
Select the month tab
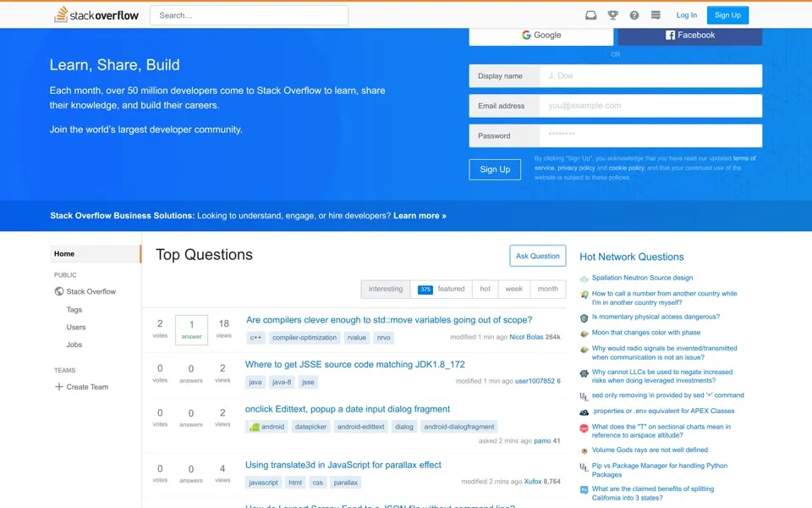click(547, 289)
